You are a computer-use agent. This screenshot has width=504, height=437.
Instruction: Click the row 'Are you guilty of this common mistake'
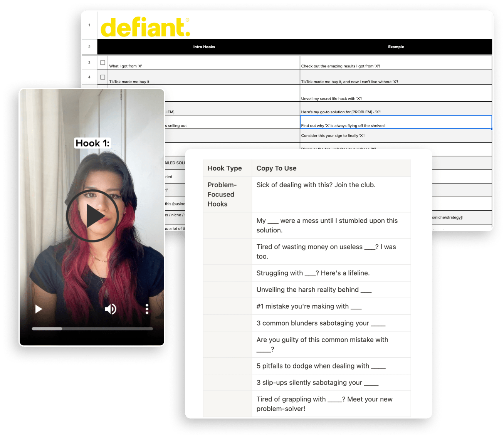331,345
